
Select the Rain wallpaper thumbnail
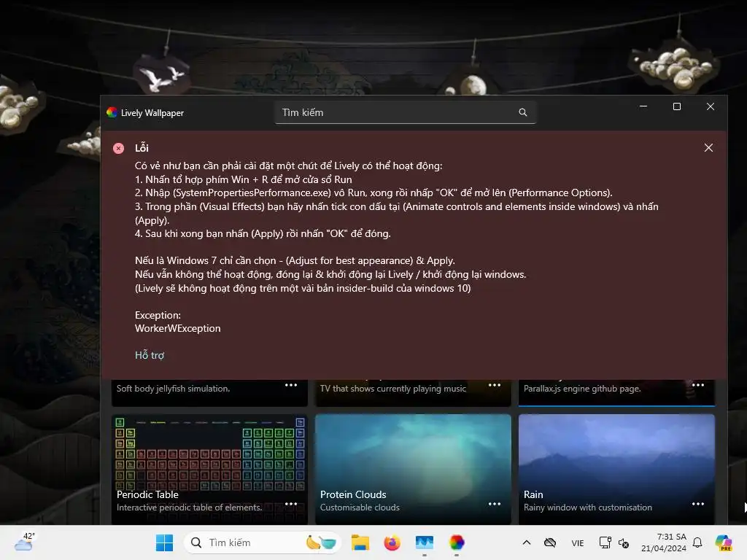tap(616, 469)
